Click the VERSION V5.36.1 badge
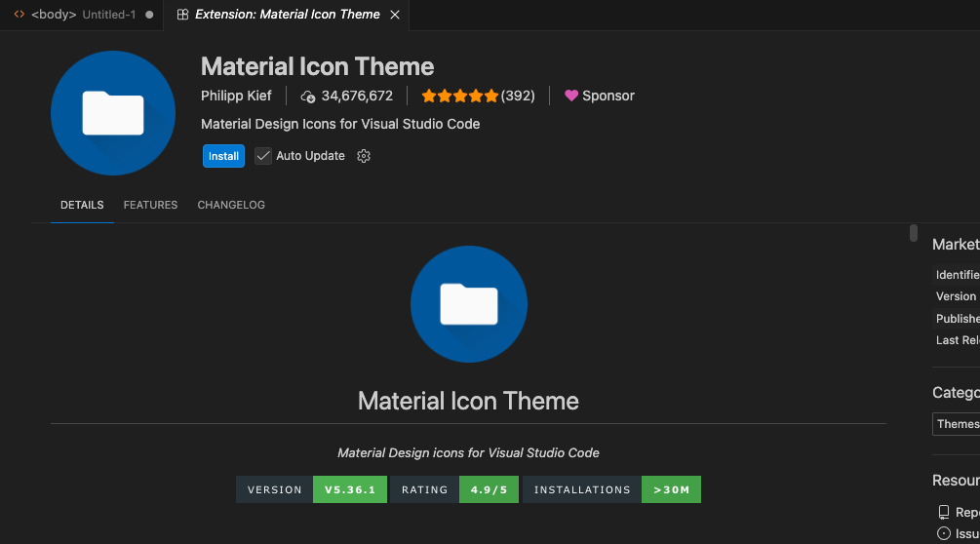The width and height of the screenshot is (980, 544). [x=312, y=489]
